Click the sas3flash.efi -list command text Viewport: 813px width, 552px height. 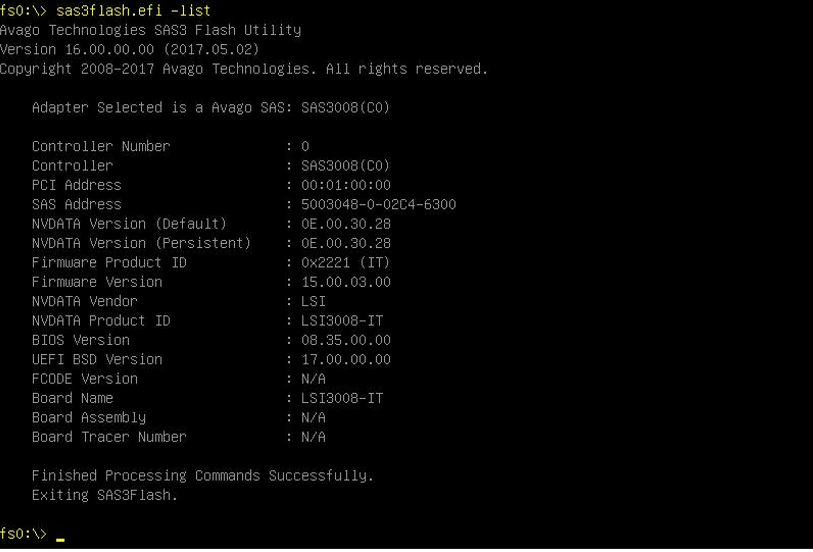click(x=133, y=10)
